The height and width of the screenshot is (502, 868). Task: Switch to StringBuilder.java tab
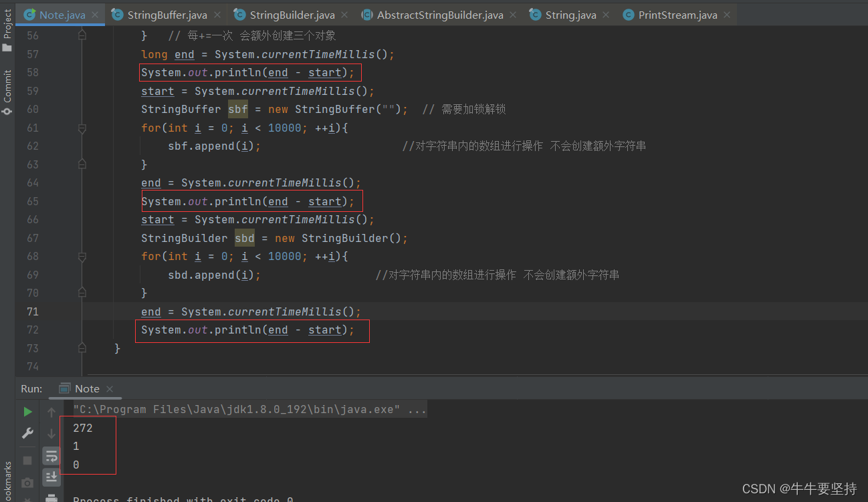[292, 15]
